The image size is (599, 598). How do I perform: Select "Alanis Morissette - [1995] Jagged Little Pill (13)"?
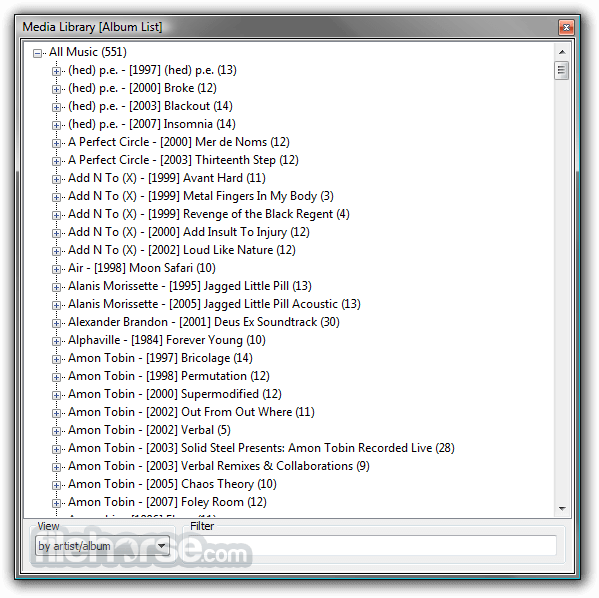click(x=190, y=286)
